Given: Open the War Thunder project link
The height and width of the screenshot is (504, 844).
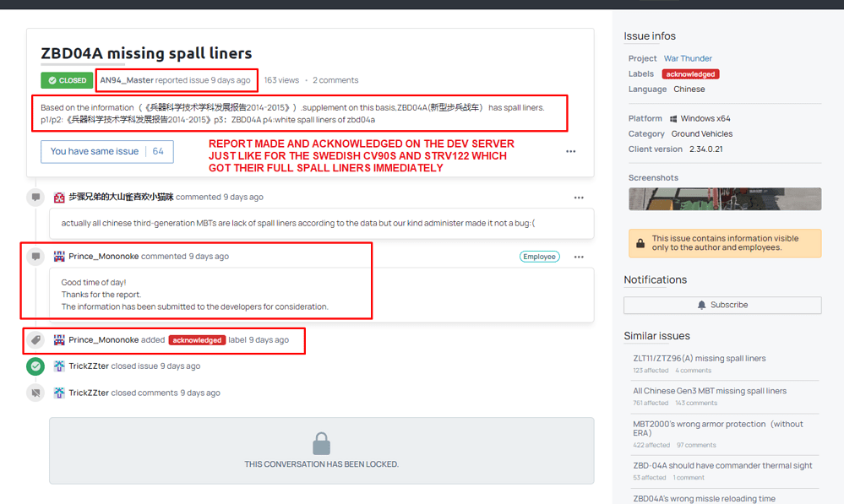Looking at the screenshot, I should 688,58.
